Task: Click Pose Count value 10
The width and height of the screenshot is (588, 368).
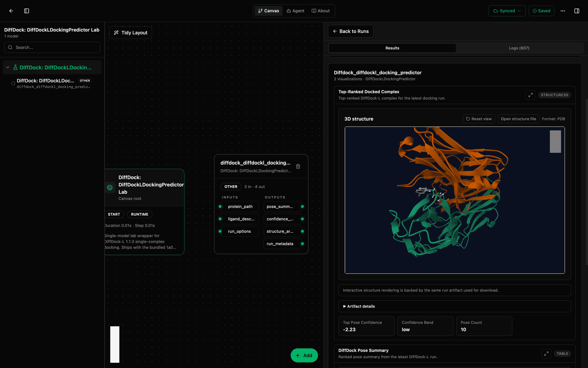Action: point(463,329)
